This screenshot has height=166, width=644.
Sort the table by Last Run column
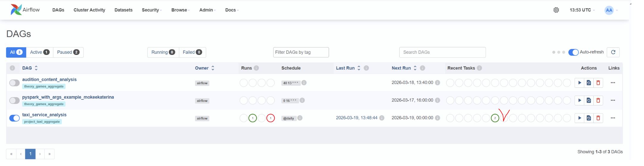click(348, 68)
